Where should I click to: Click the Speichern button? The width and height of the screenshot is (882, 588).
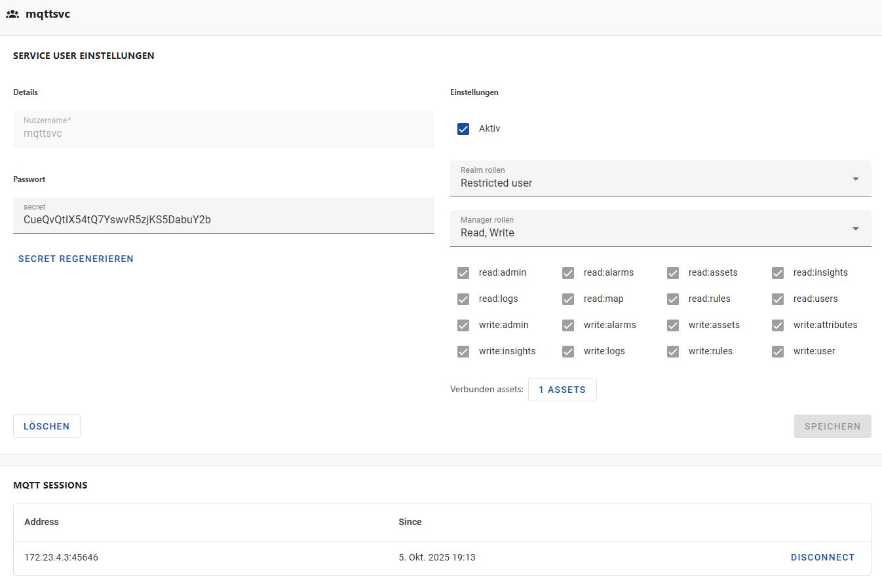(x=832, y=426)
